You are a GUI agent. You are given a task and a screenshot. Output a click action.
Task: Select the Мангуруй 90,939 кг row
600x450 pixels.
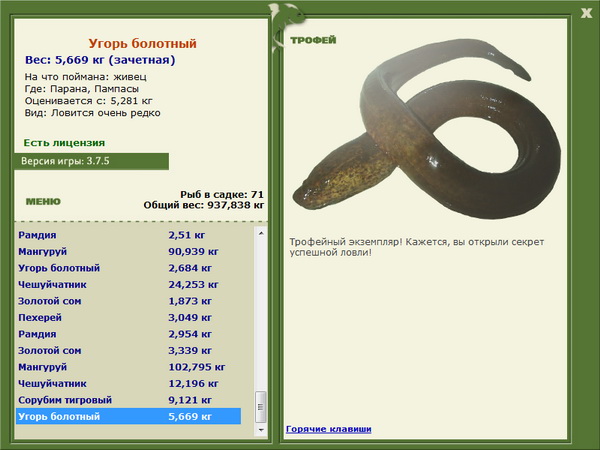pyautogui.click(x=129, y=251)
